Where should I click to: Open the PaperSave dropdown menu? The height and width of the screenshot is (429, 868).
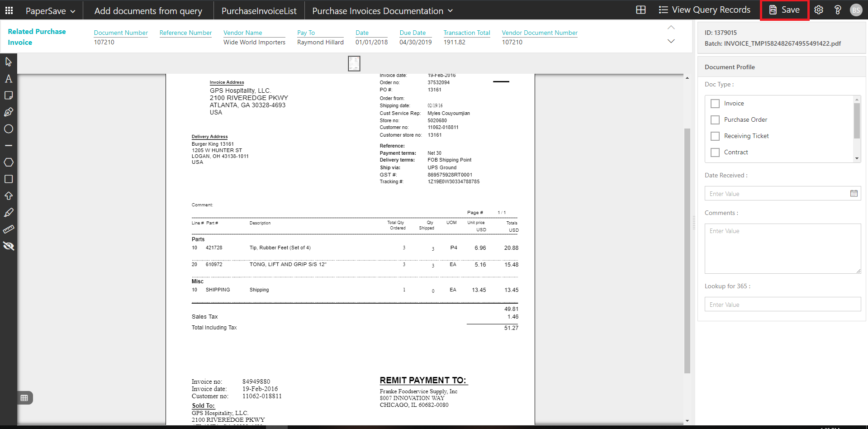(50, 11)
